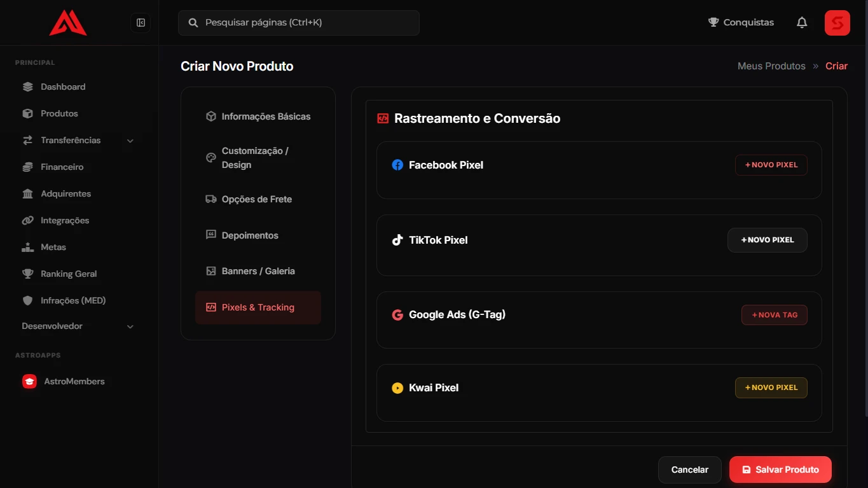
Task: Click the truck icon beside Opções de Frete
Action: point(211,199)
